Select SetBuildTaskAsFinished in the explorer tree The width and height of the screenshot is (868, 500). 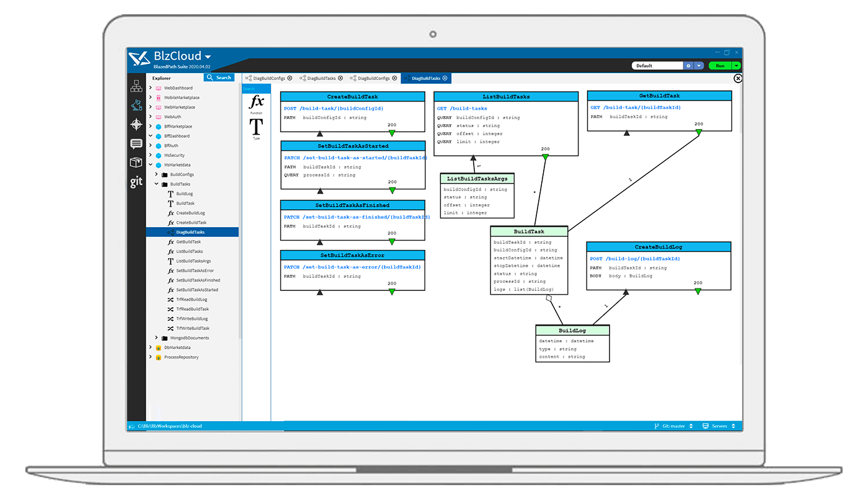(198, 280)
